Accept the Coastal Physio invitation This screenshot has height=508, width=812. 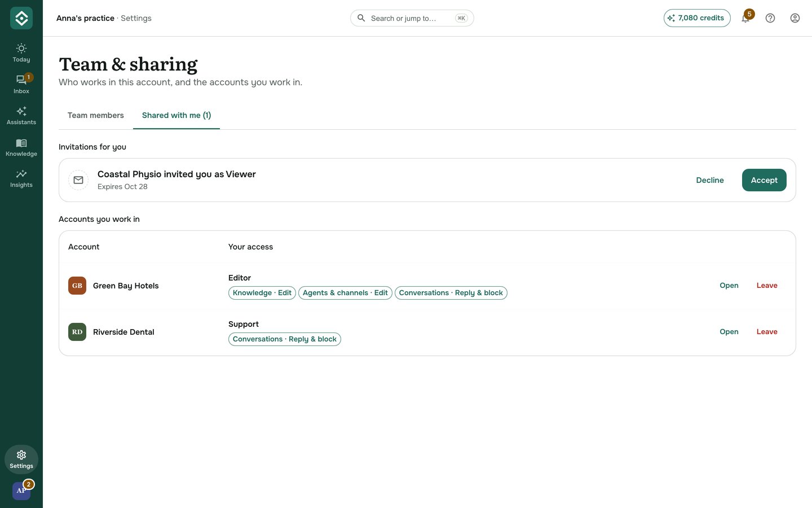point(764,180)
